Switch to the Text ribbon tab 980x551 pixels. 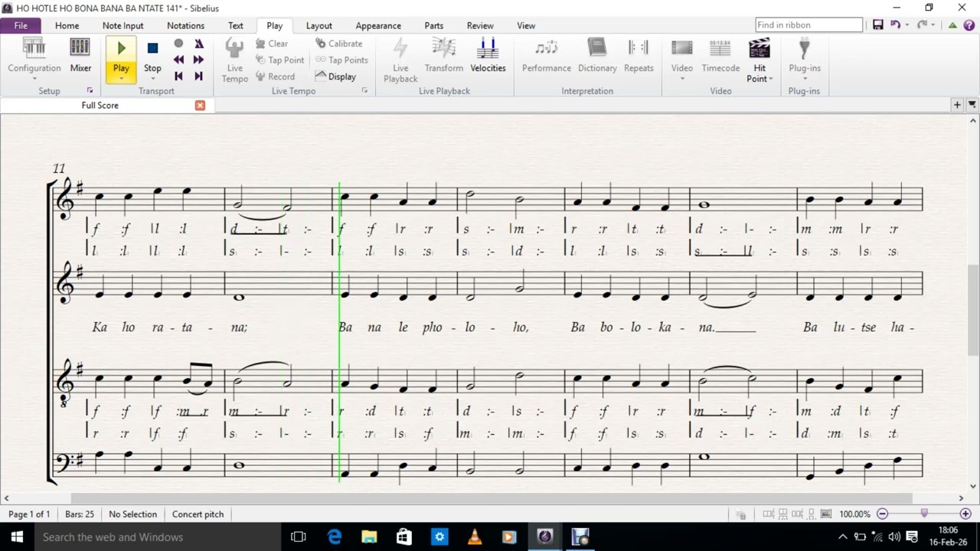click(235, 25)
